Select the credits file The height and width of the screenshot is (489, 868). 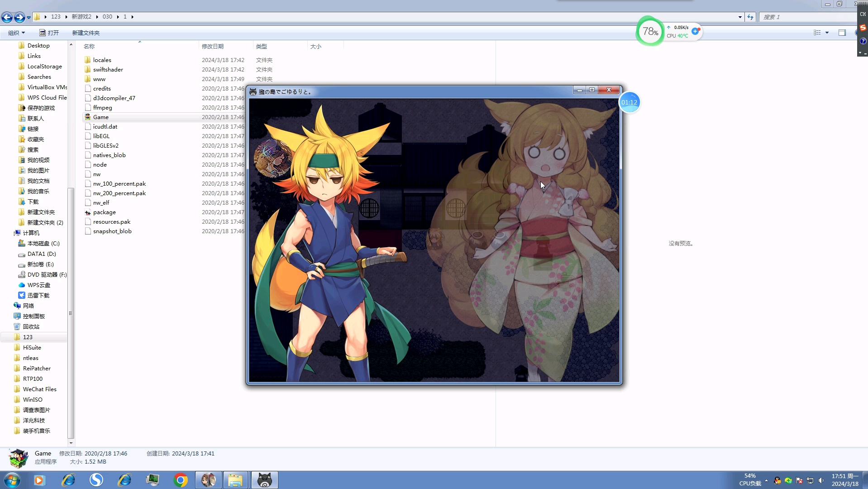(x=102, y=89)
